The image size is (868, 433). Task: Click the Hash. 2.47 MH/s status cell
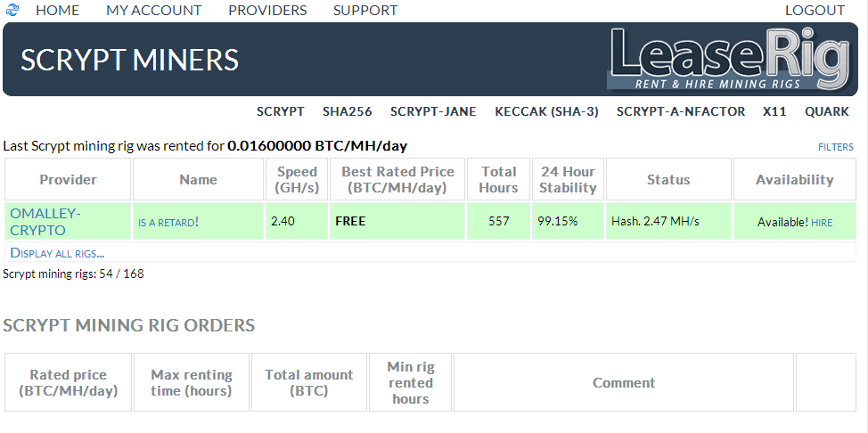pyautogui.click(x=668, y=222)
